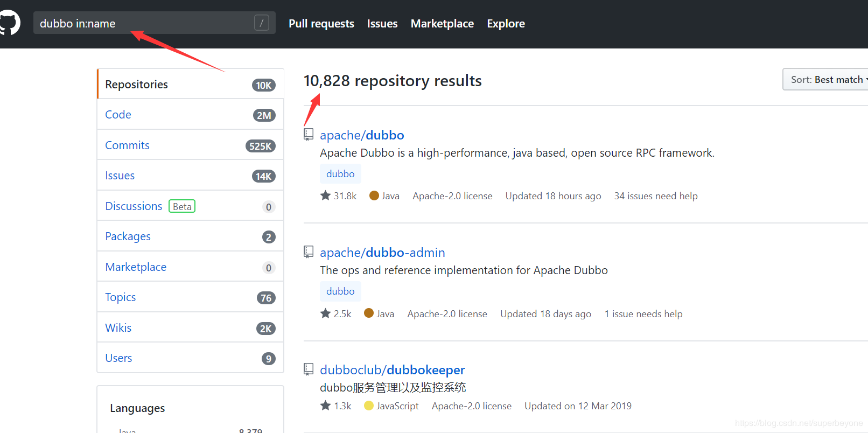The height and width of the screenshot is (433, 868).
Task: Open the apache/dubbo-admin repository link
Action: (382, 253)
